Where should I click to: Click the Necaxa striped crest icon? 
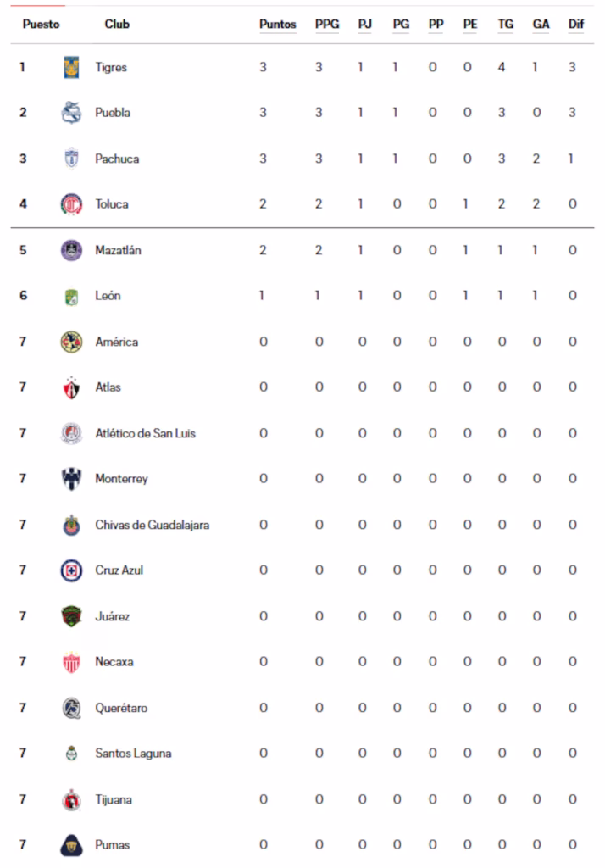[x=71, y=662]
